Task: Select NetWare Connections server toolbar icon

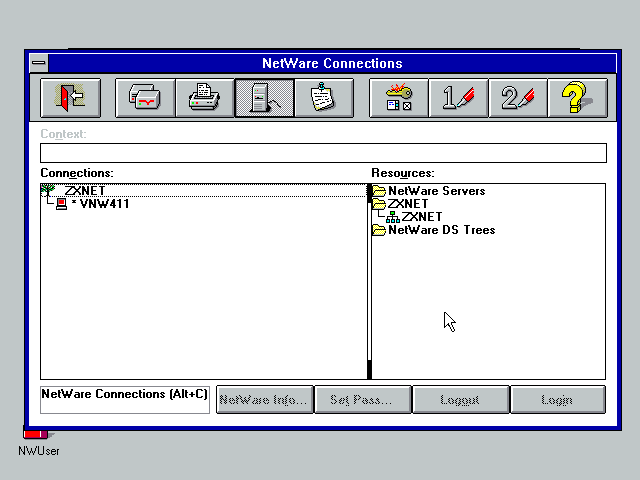Action: (x=264, y=98)
